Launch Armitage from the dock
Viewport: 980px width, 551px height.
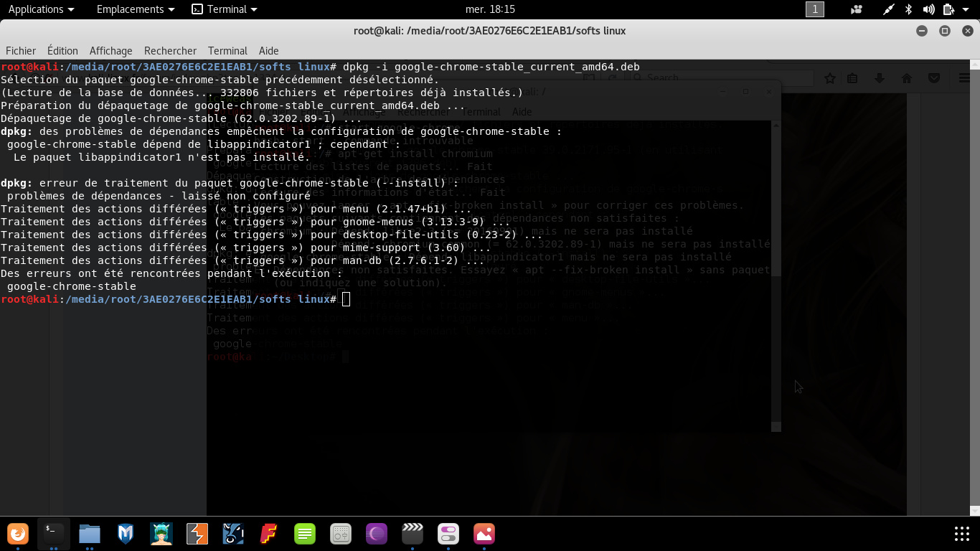click(x=161, y=534)
